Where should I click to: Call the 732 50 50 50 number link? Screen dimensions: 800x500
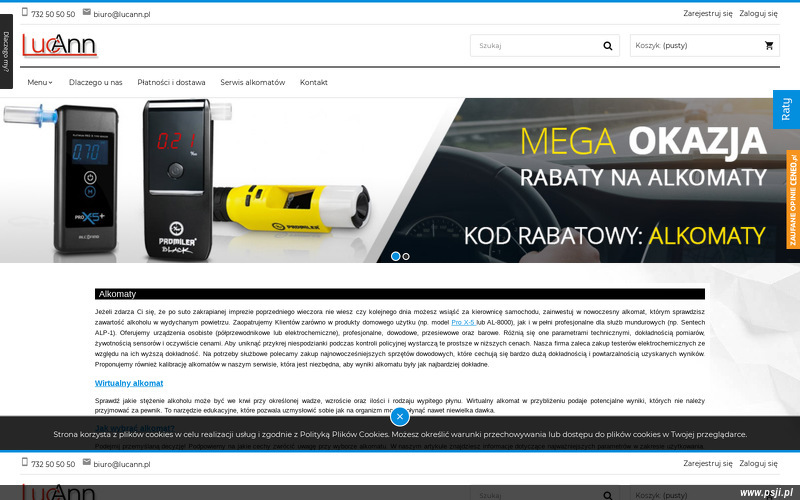[x=53, y=14]
